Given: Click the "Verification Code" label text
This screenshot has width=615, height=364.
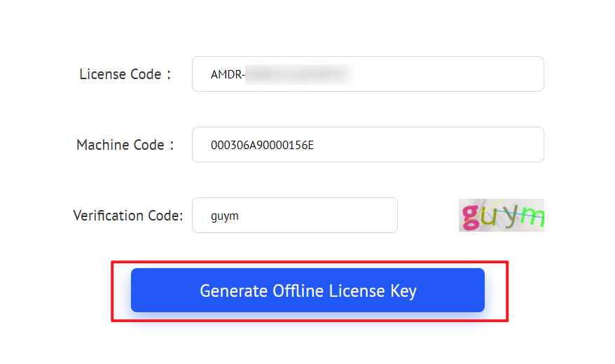Looking at the screenshot, I should pos(127,216).
